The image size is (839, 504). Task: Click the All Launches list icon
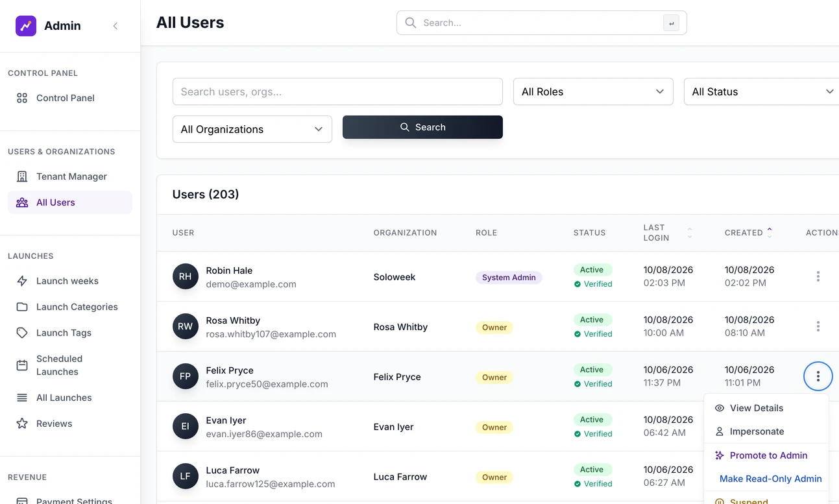pos(22,398)
